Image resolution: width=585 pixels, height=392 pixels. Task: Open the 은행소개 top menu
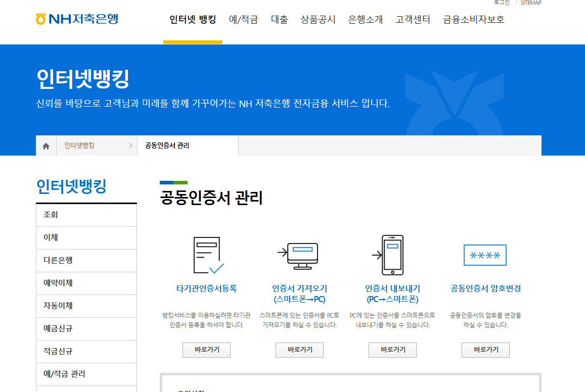coord(366,19)
